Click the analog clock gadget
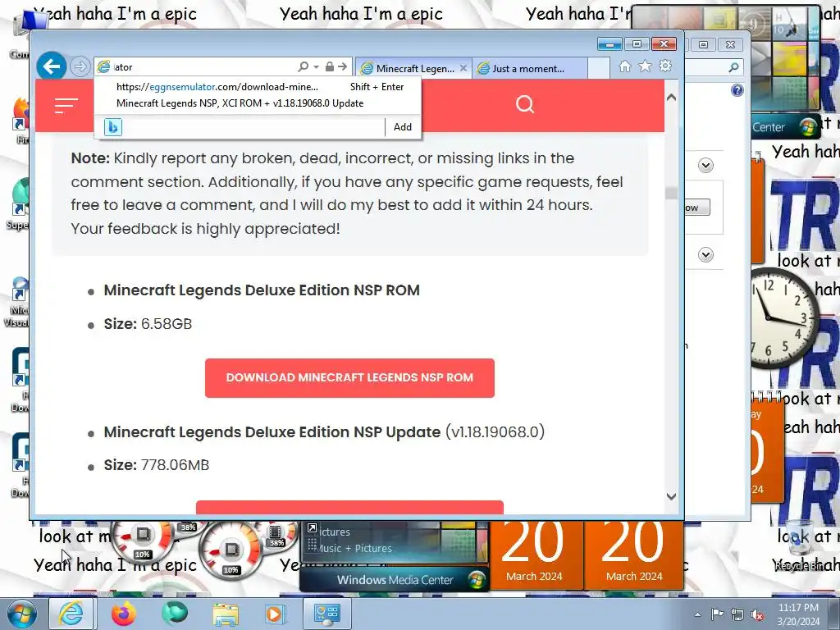Image resolution: width=840 pixels, height=630 pixels. [x=784, y=317]
